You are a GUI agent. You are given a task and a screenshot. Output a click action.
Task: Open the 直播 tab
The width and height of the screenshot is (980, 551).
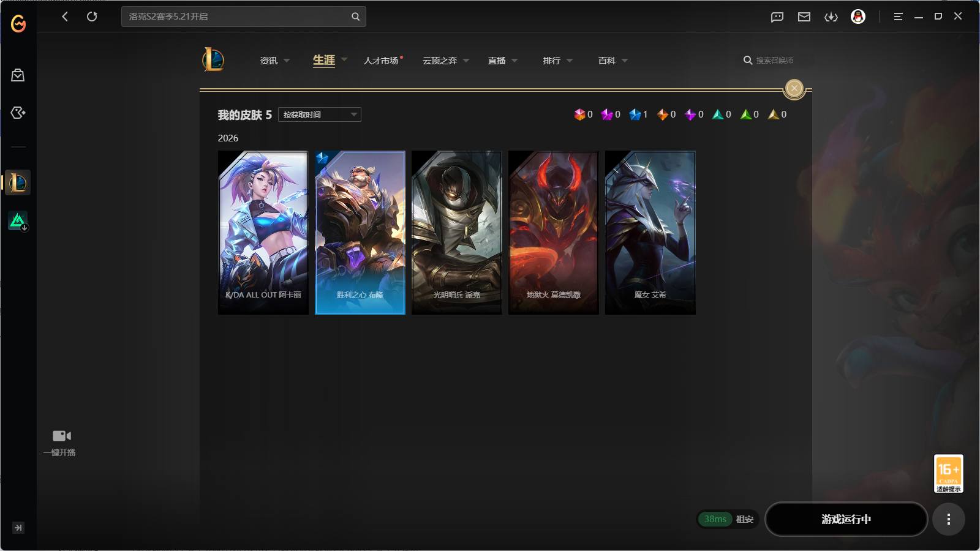coord(497,61)
